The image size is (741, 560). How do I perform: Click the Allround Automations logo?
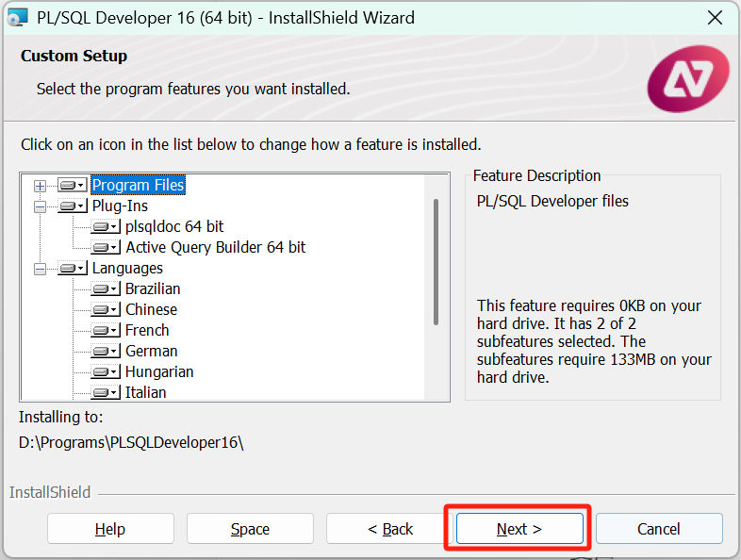[x=688, y=79]
